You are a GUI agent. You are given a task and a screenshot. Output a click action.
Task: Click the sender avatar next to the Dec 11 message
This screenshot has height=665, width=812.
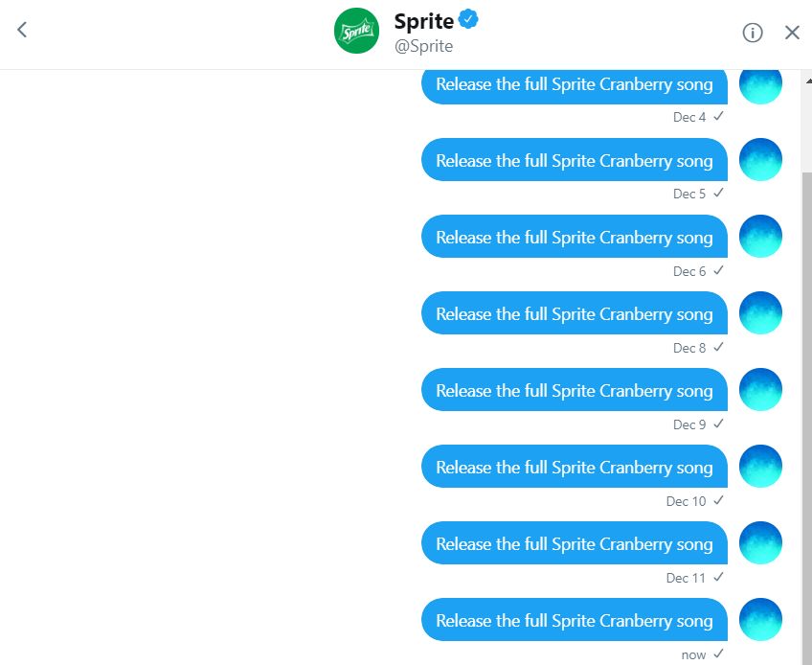[760, 542]
